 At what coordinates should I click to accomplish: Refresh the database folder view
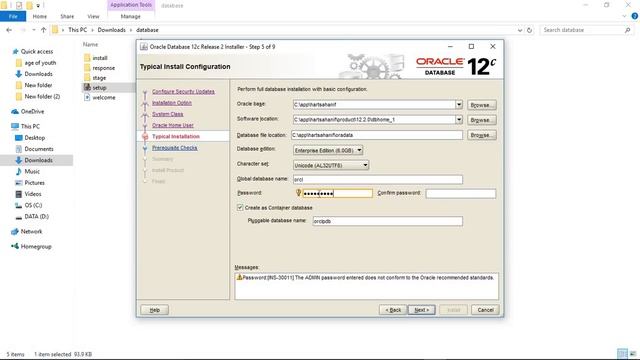(x=529, y=30)
